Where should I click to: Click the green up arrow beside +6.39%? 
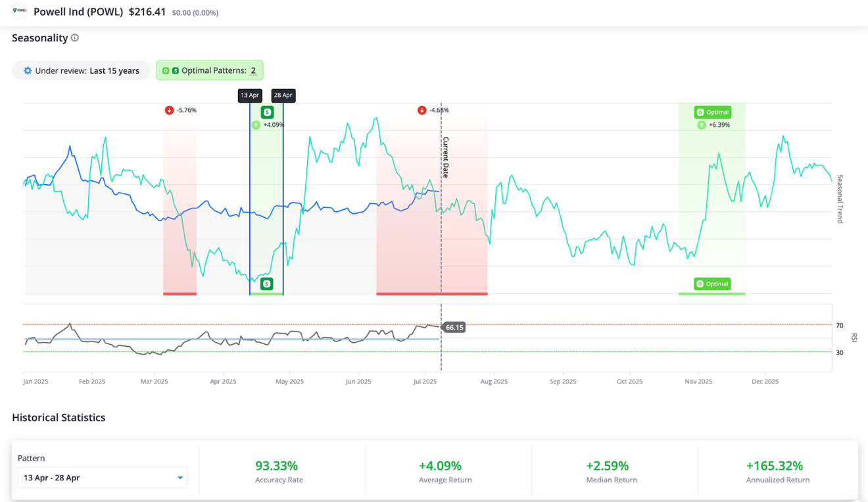(702, 124)
